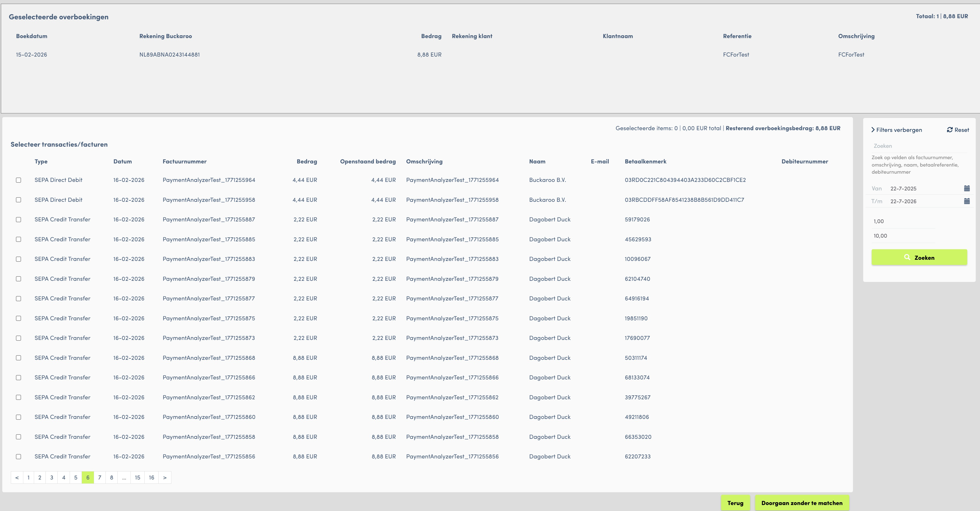Click the Terug button
The image size is (980, 511).
735,503
